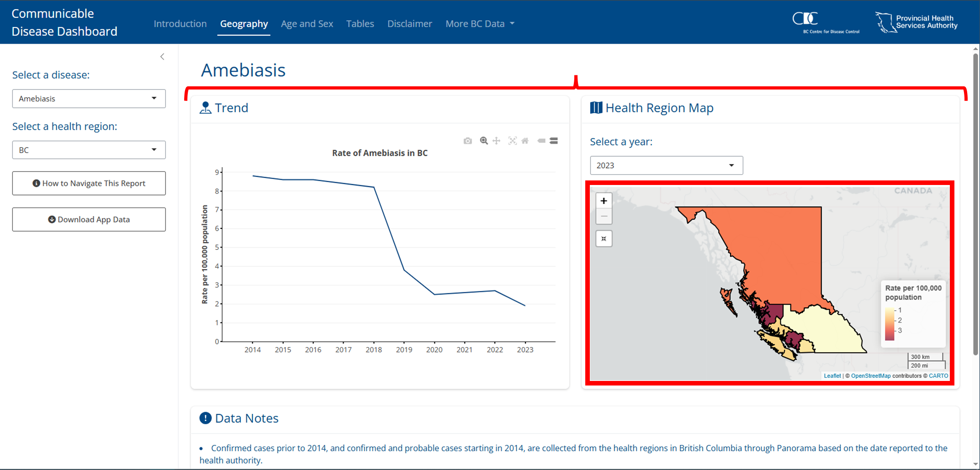Open the Select a disease dropdown
The height and width of the screenshot is (470, 980).
coord(89,99)
